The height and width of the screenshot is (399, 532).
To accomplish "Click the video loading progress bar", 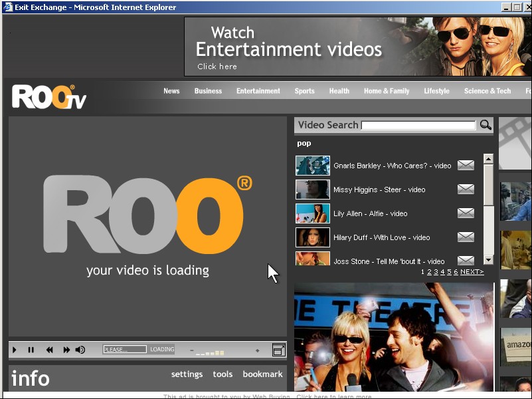I will click(x=125, y=349).
